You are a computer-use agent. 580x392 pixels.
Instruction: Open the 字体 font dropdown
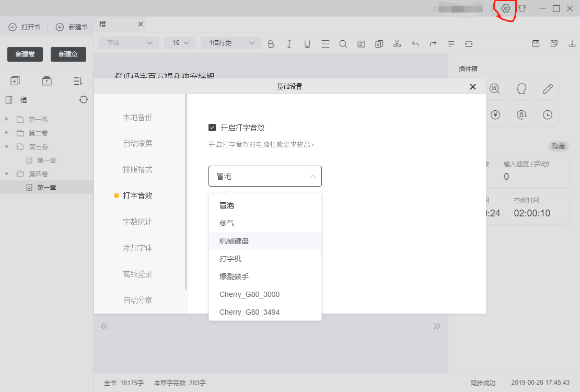128,42
